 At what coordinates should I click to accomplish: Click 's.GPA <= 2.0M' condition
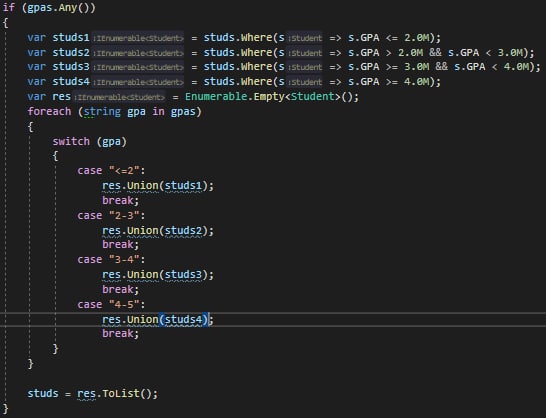point(390,37)
